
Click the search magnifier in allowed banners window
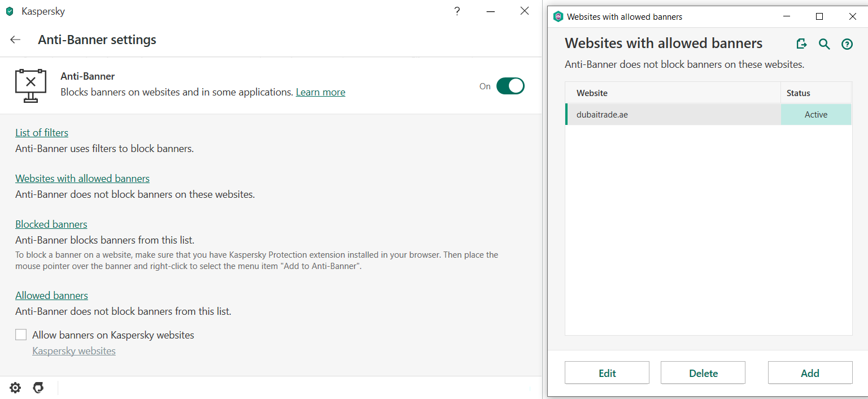(x=825, y=44)
